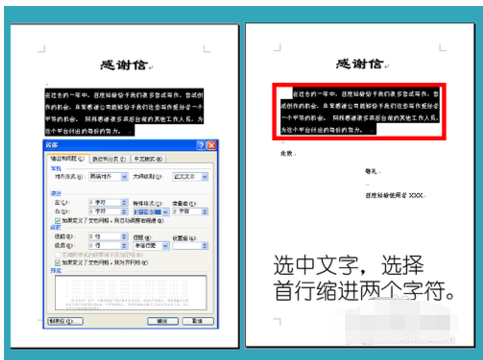The height and width of the screenshot is (360, 483).
Task: Click the indent measure (度量值) field
Action: coord(187,211)
